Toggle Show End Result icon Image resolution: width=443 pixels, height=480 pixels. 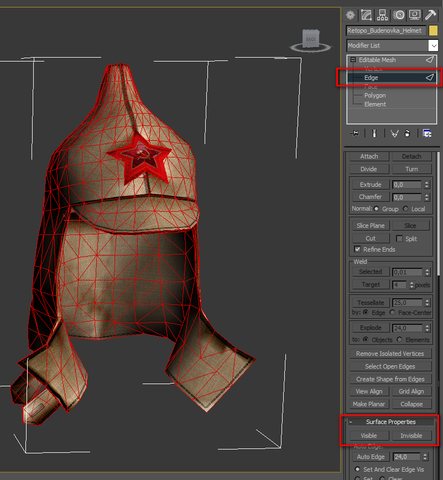[x=374, y=134]
